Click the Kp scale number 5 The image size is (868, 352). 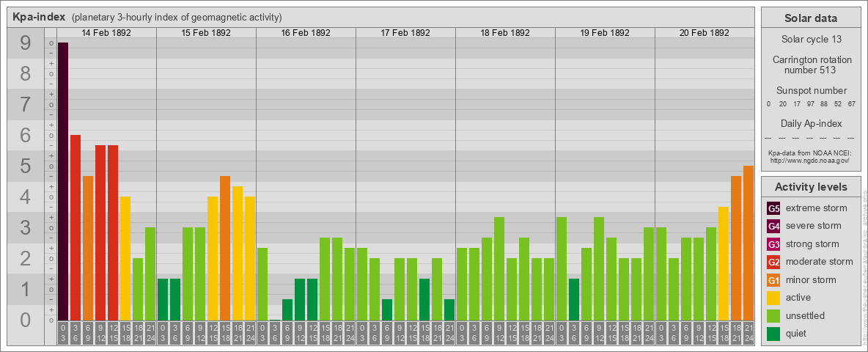coord(25,166)
